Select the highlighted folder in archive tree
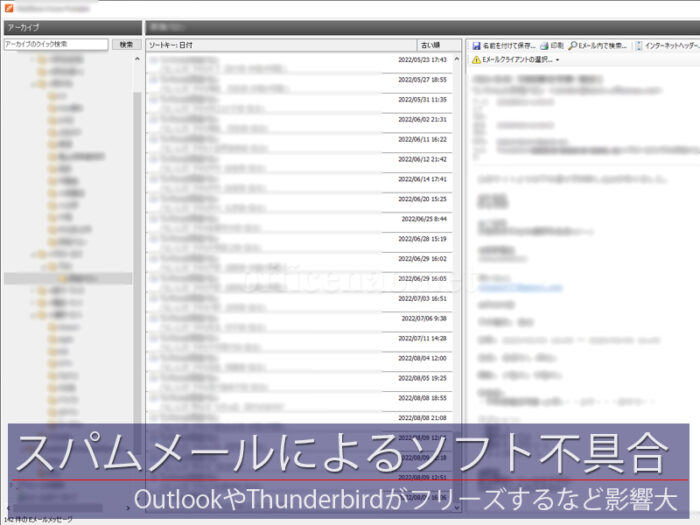The image size is (700, 525). pos(68,278)
